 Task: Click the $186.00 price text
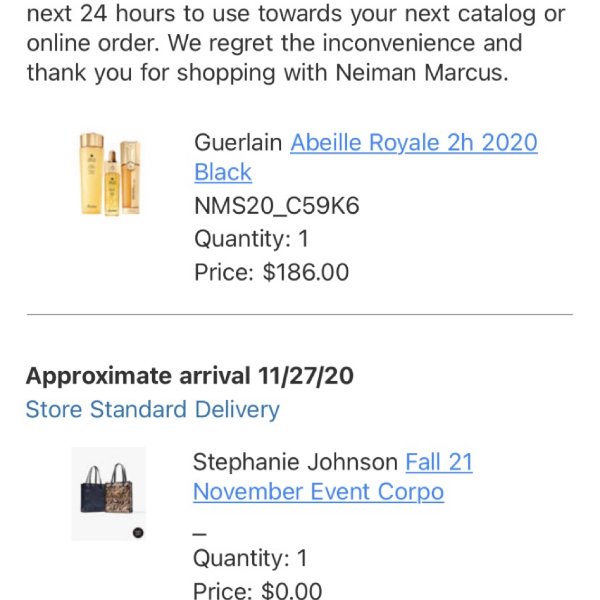(306, 272)
